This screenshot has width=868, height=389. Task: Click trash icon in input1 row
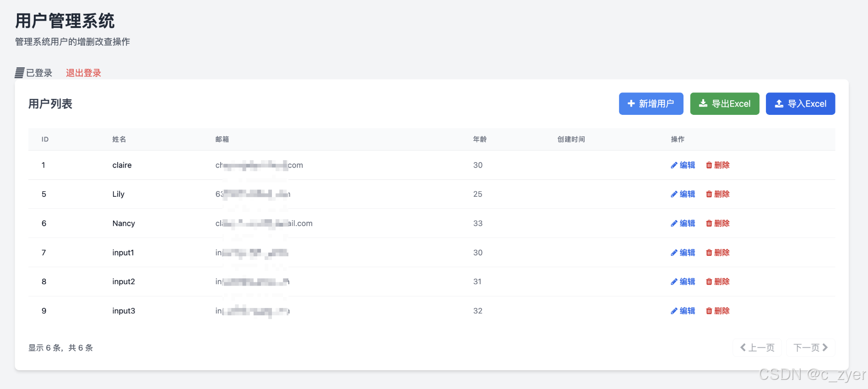[x=709, y=253]
